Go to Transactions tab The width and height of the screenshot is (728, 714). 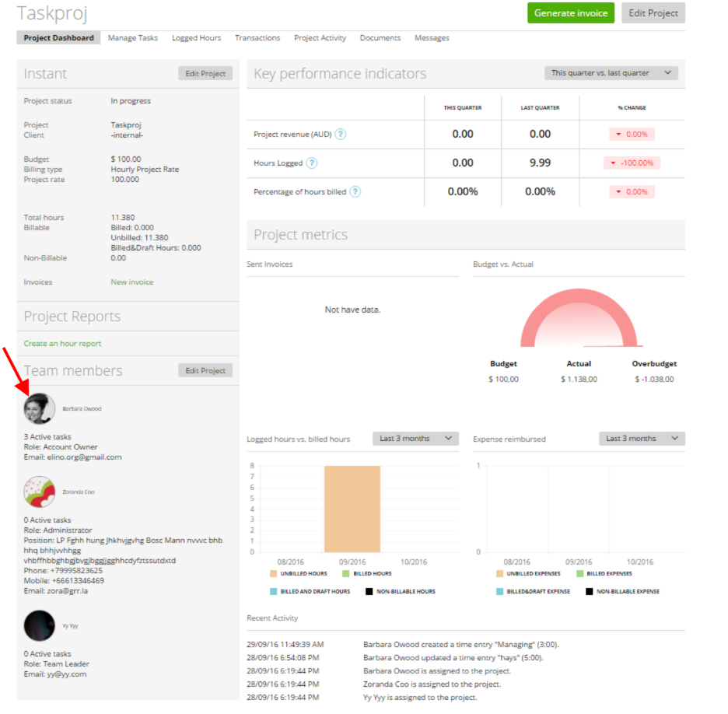(257, 38)
